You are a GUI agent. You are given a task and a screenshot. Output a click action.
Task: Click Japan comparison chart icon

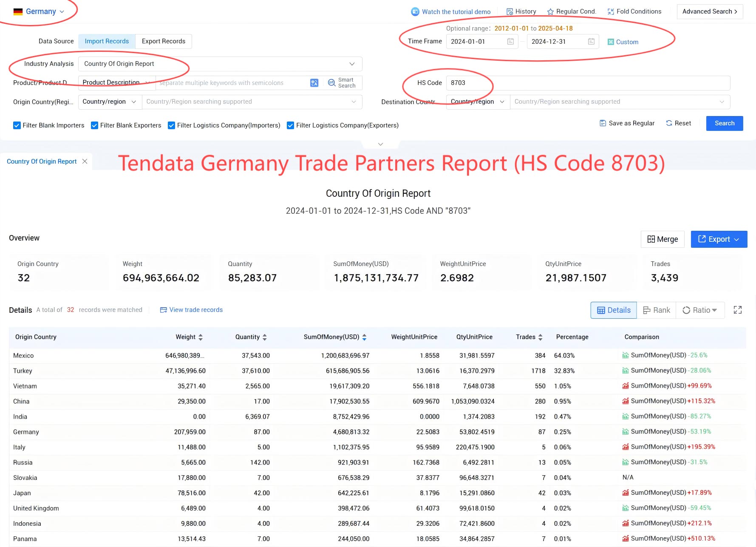click(x=626, y=493)
